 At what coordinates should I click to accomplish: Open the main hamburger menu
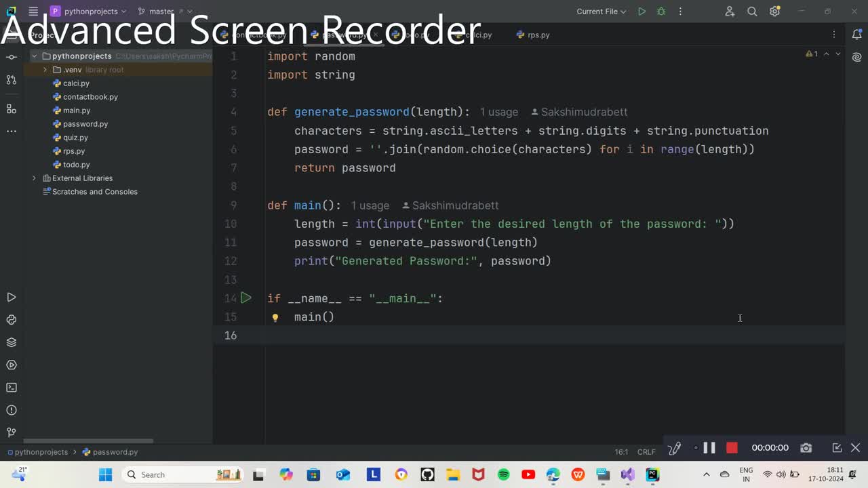[33, 12]
